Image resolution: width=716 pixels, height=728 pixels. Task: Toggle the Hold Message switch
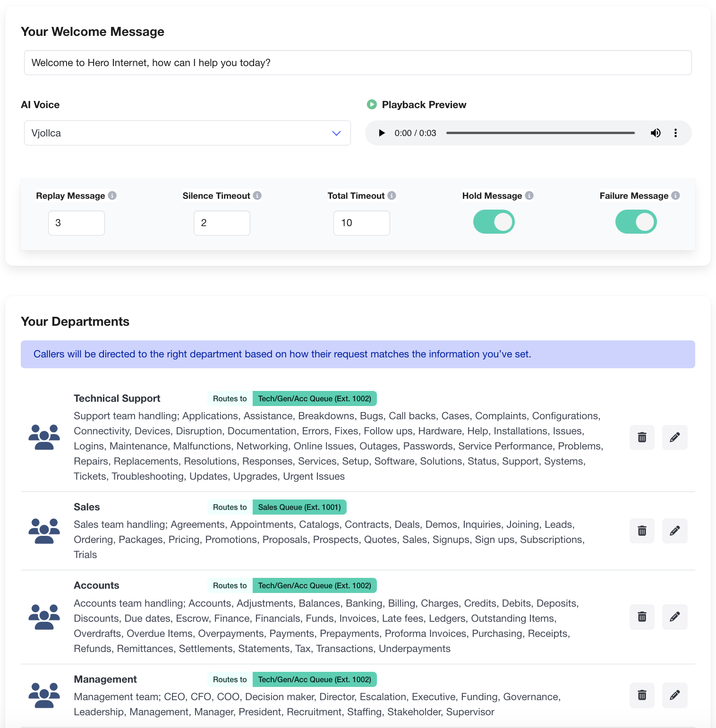(x=494, y=222)
